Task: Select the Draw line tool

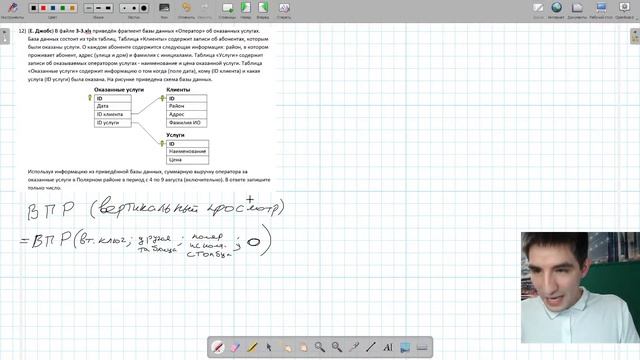Action: (371, 347)
